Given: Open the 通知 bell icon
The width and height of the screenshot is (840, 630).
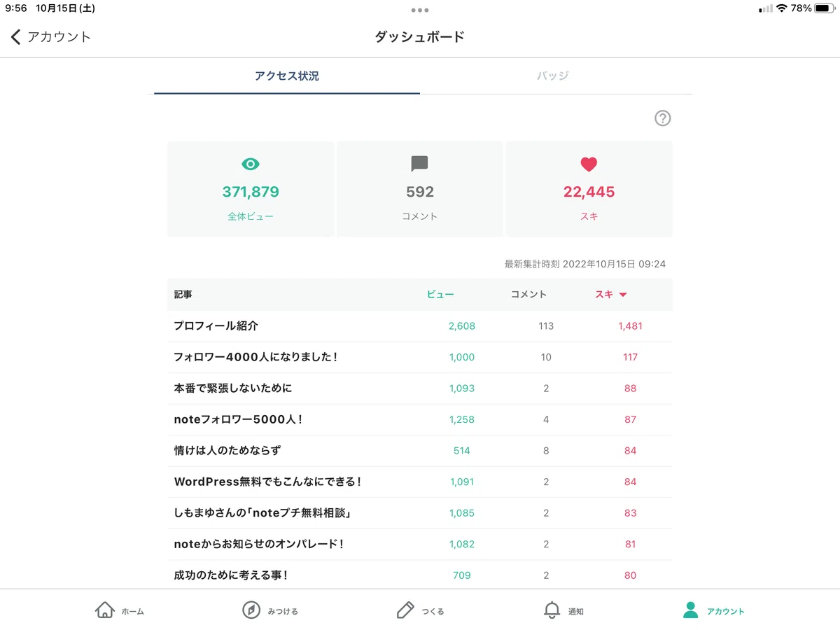Looking at the screenshot, I should tap(552, 610).
